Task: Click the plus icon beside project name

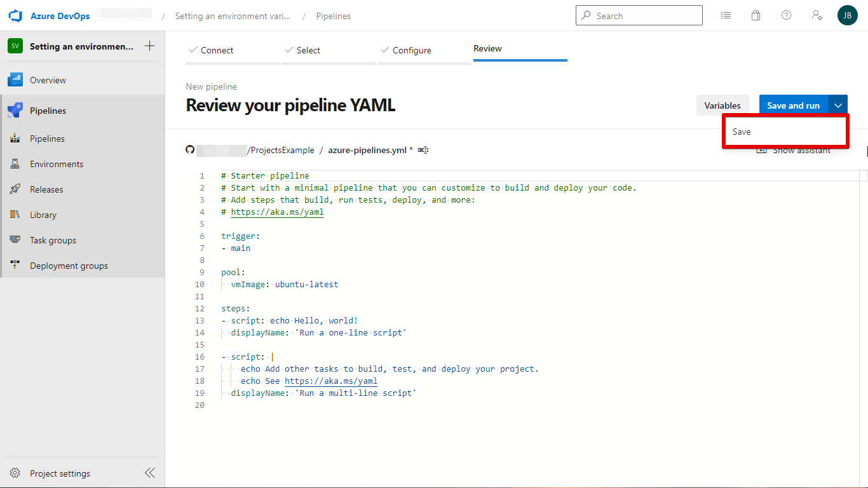Action: pos(149,46)
